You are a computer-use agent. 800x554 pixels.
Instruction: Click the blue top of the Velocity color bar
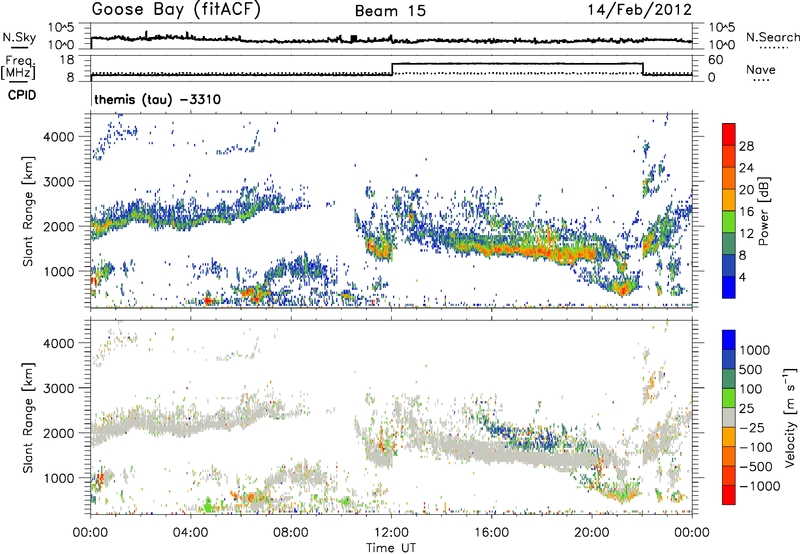729,340
